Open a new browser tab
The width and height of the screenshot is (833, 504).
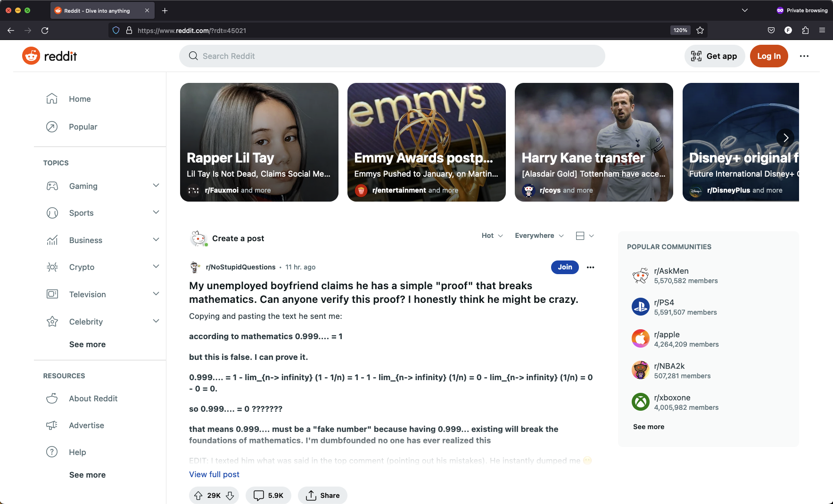click(x=165, y=11)
